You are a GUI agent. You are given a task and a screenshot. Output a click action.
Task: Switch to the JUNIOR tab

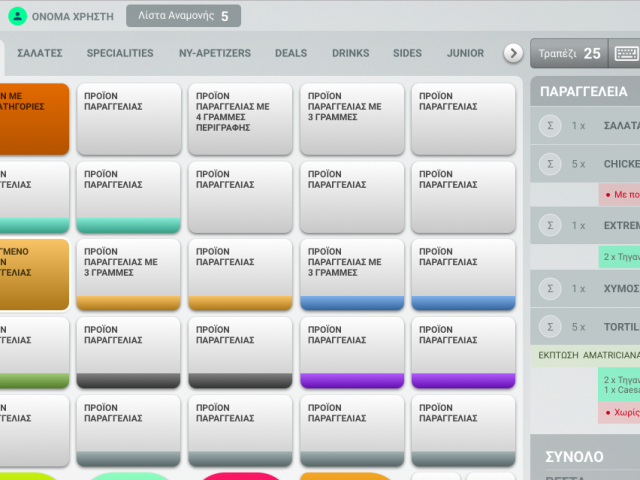(x=465, y=53)
